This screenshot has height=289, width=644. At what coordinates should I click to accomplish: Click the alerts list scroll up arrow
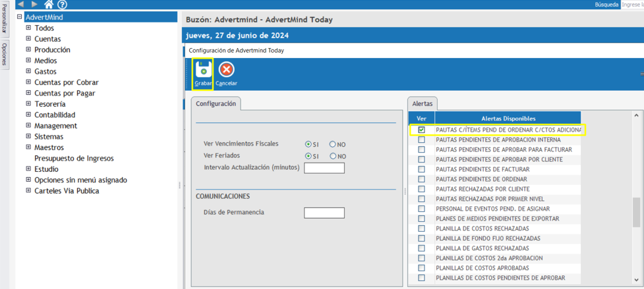[x=636, y=116]
